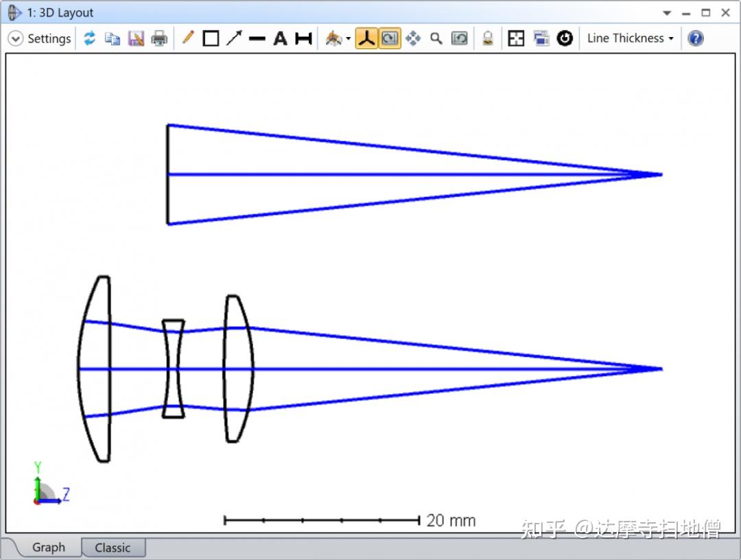741x560 pixels.
Task: Expand the Settings panel
Action: pos(15,38)
